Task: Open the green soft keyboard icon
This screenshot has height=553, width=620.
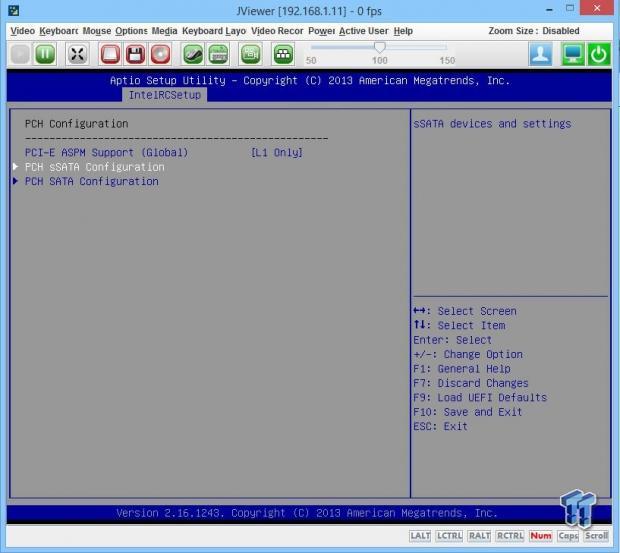Action: (218, 54)
